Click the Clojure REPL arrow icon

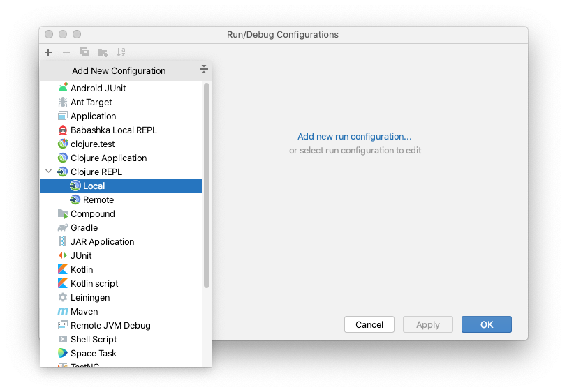(63, 172)
